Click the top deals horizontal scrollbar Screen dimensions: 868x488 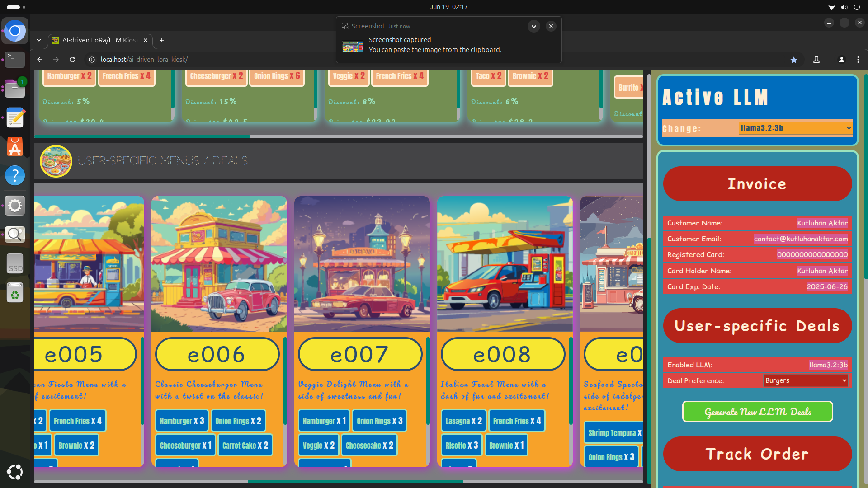pos(142,136)
